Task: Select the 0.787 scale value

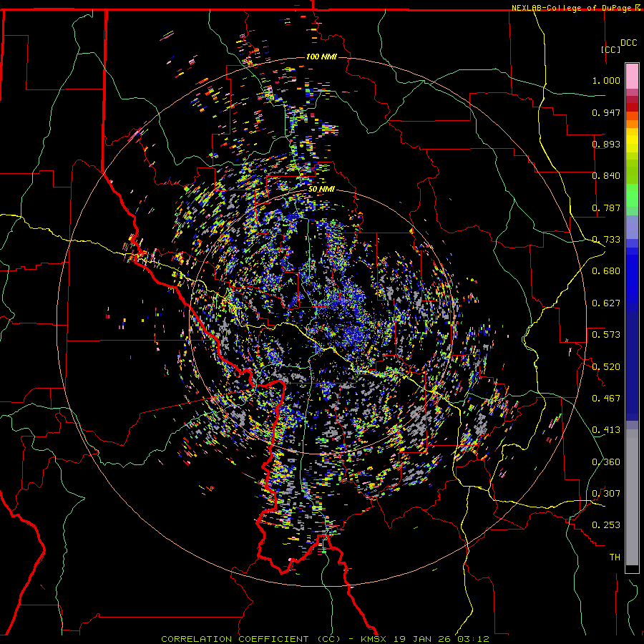Action: coord(606,208)
